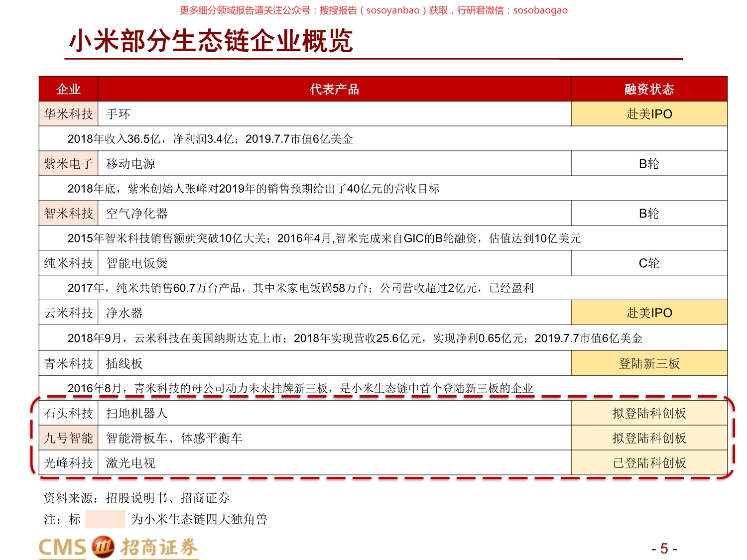Select the line starting 2016年8月，青米科技

point(300,388)
